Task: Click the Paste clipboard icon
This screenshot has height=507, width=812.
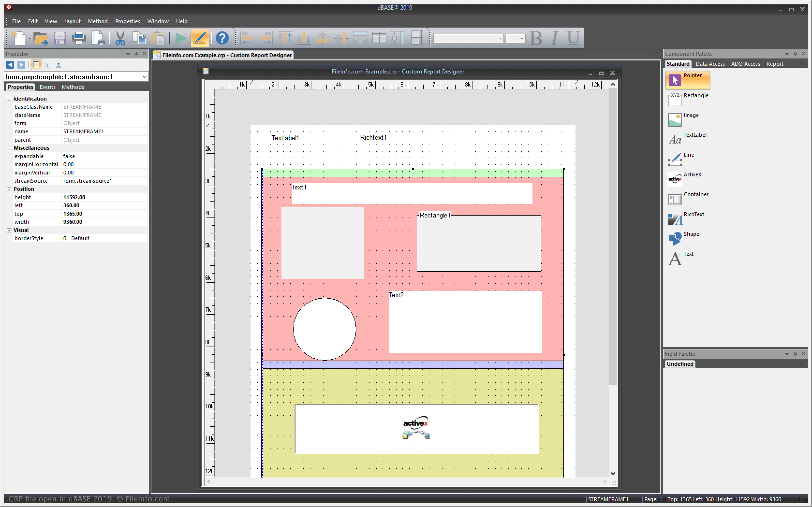Action: point(158,38)
